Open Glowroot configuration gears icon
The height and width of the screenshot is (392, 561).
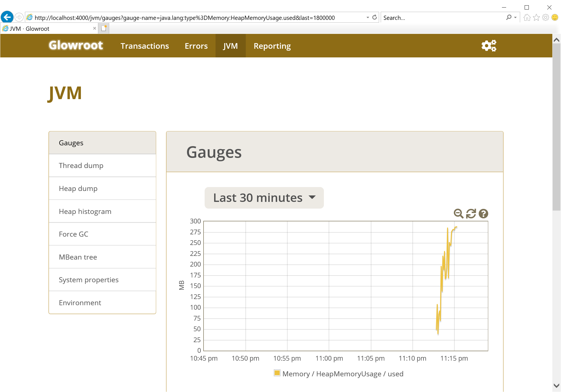pyautogui.click(x=489, y=46)
